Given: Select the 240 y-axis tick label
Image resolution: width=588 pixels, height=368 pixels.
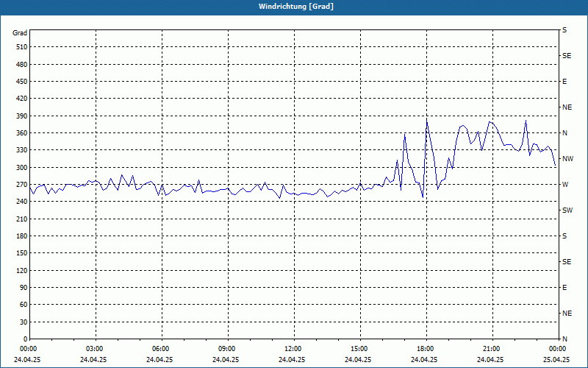Looking at the screenshot, I should (x=22, y=202).
